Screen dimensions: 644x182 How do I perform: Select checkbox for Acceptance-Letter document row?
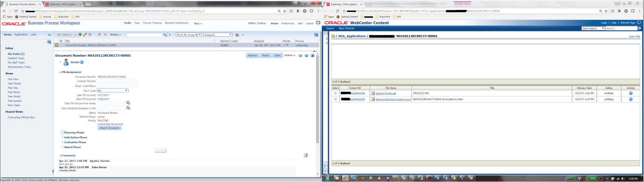(335, 99)
